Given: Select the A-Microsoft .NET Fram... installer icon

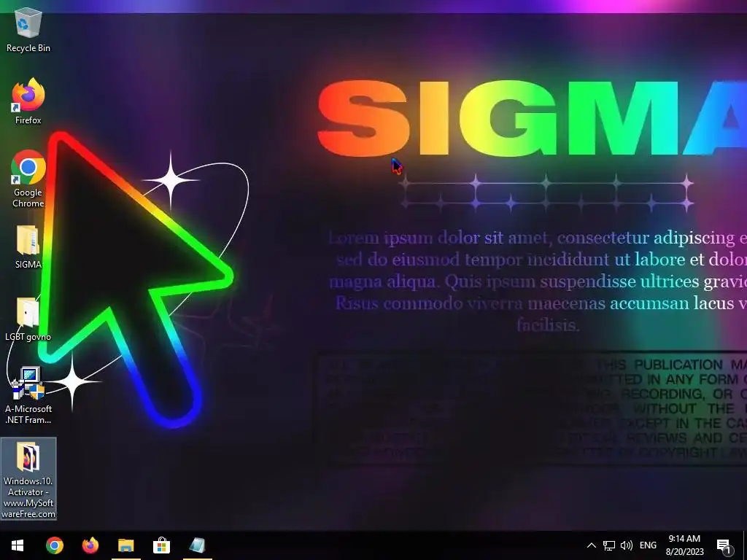Looking at the screenshot, I should tap(28, 395).
